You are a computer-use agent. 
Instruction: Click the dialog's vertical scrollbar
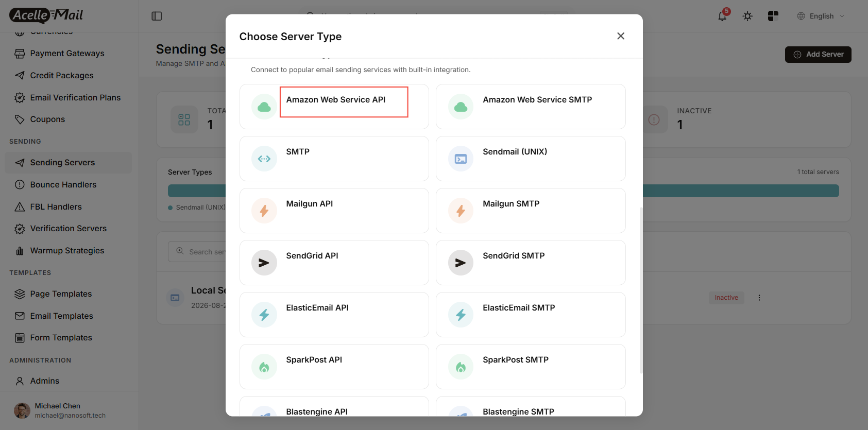tap(641, 290)
